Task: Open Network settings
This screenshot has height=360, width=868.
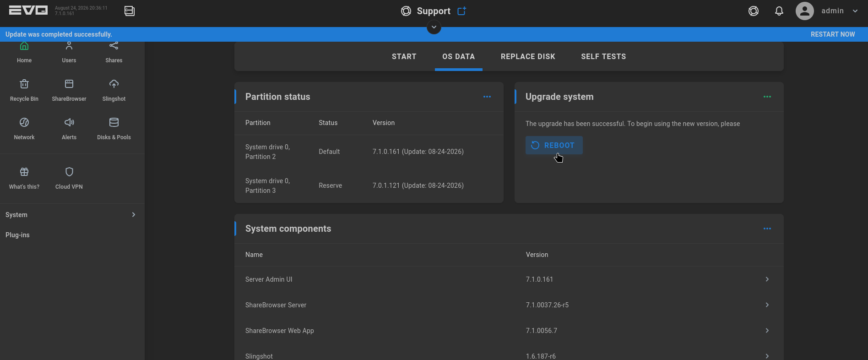Action: pos(24,129)
